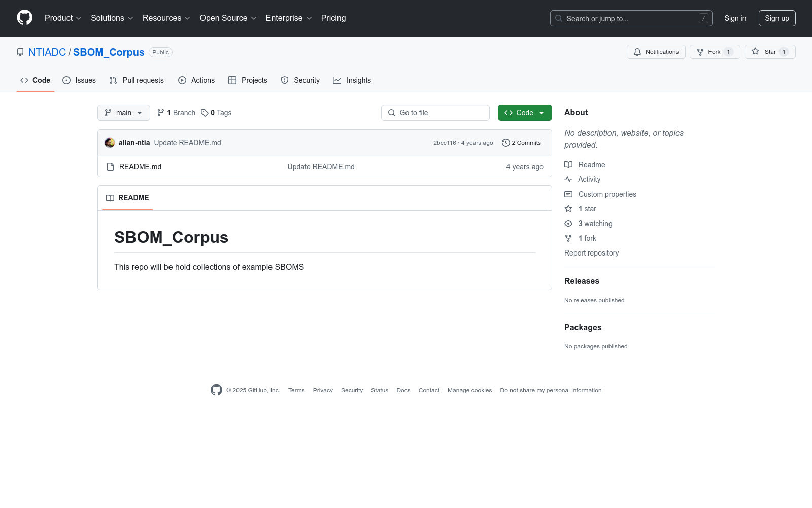Open Custom properties link
The height and width of the screenshot is (508, 812).
600,194
